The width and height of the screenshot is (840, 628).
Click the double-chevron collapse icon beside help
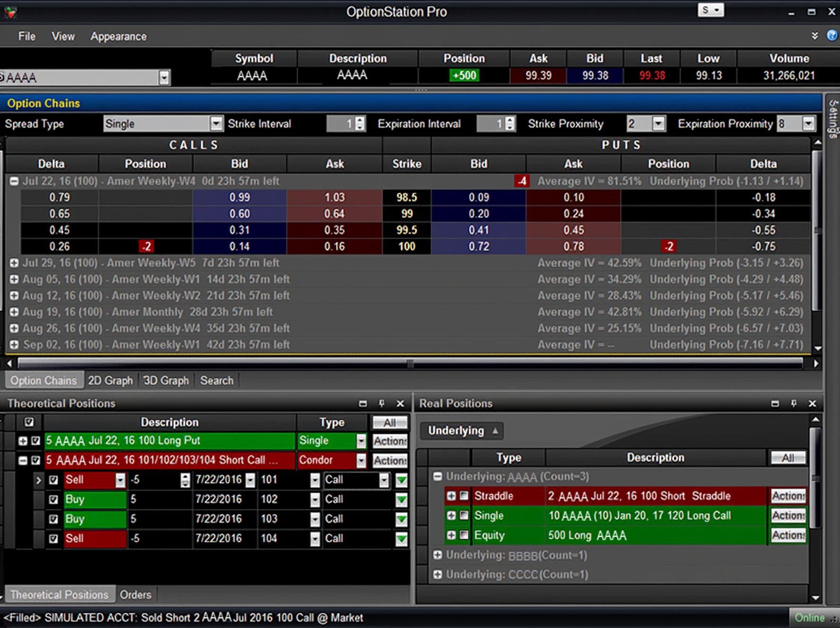(x=814, y=36)
